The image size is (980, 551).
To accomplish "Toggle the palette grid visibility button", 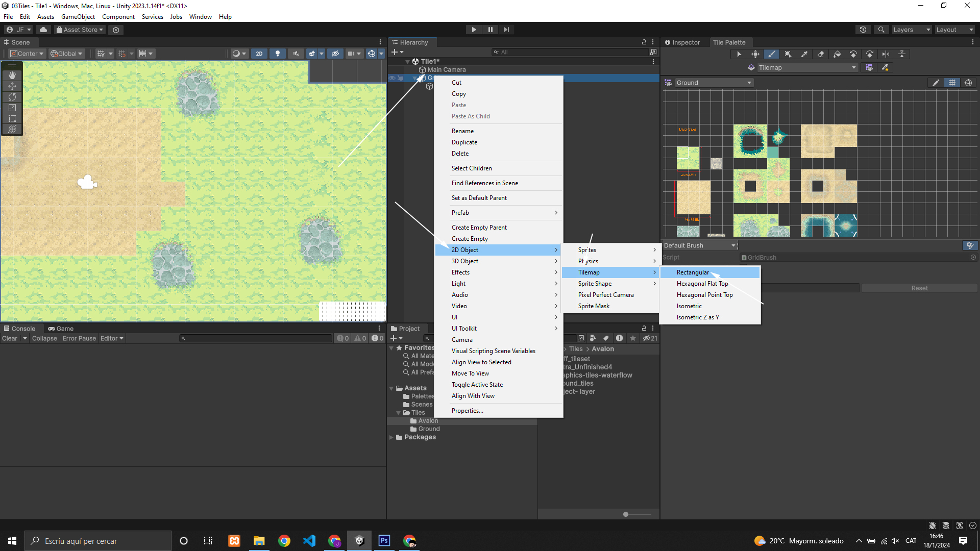I will 952,83.
